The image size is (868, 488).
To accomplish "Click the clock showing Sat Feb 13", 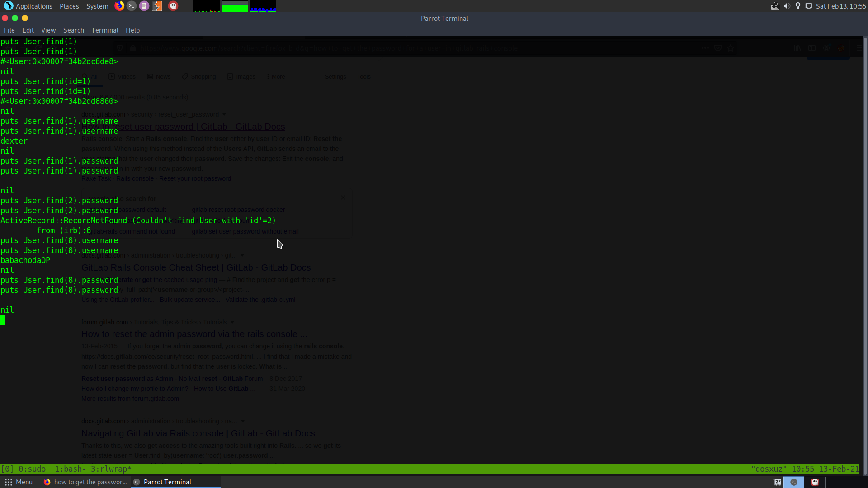I will click(841, 6).
